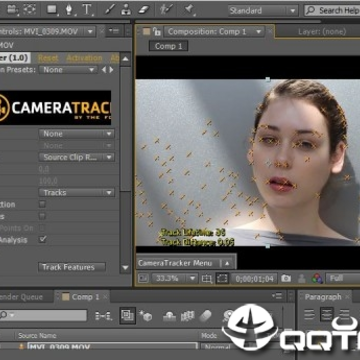This screenshot has width=360, height=360.
Task: Switch to the Comp 1 timeline tab
Action: point(85,297)
